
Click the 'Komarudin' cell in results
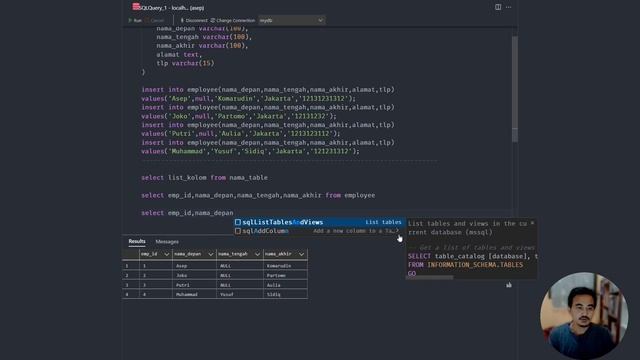point(285,266)
